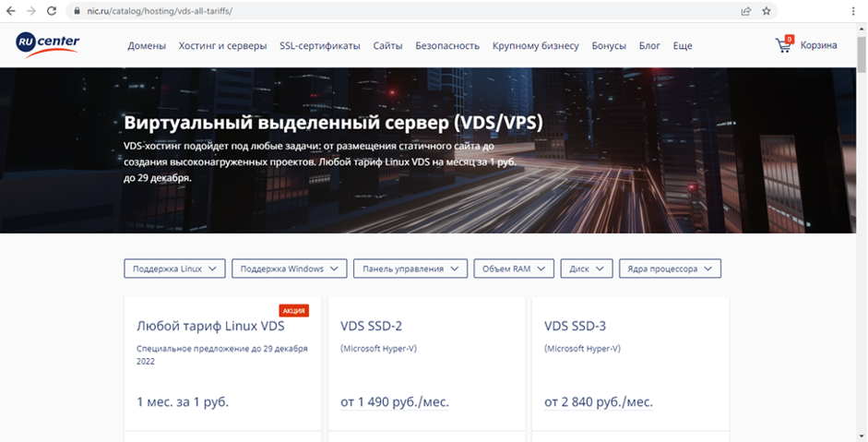Image resolution: width=868 pixels, height=442 pixels.
Task: Expand the Поддержка Windows filter
Action: 290,269
